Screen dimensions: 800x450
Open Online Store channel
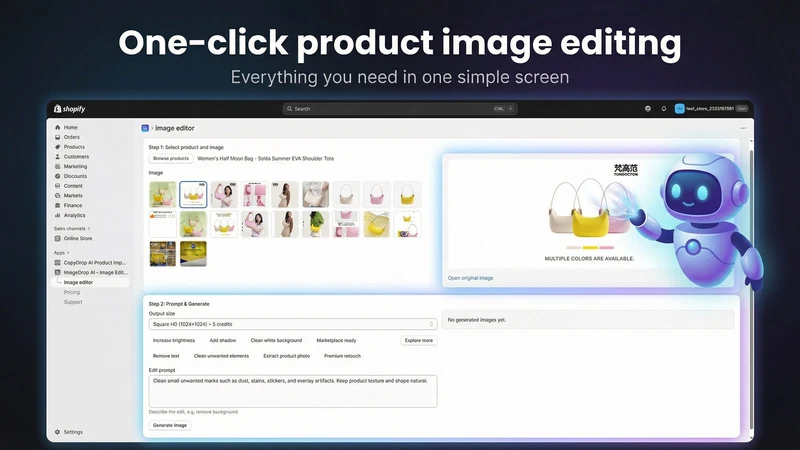[x=78, y=238]
